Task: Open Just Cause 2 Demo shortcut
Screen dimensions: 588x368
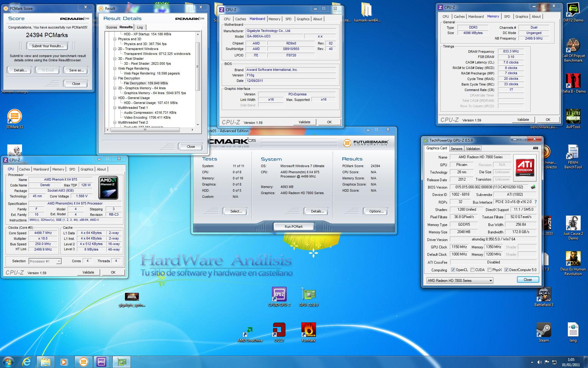Action: pyautogui.click(x=573, y=228)
